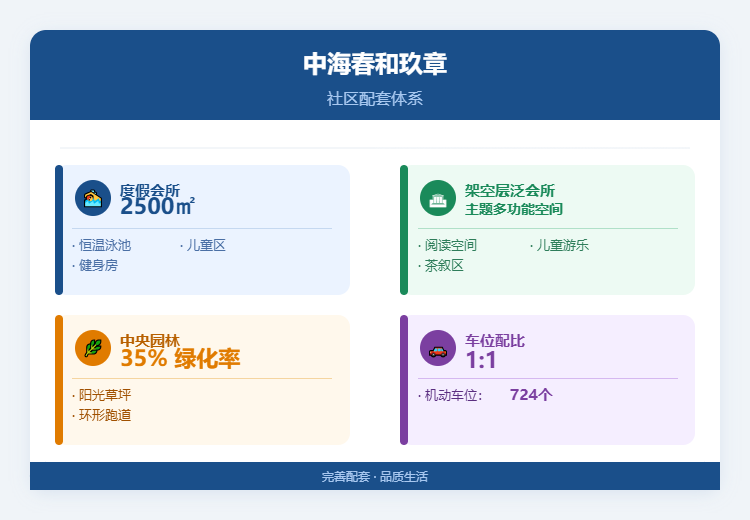Click the 车位配比 heading
Screen dimensions: 750x520
495,341
